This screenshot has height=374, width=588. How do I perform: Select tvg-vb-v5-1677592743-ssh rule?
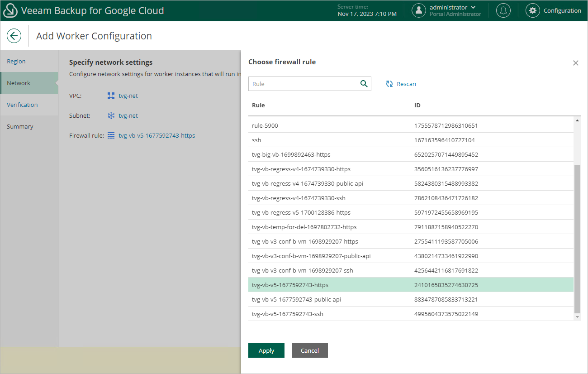pyautogui.click(x=411, y=314)
